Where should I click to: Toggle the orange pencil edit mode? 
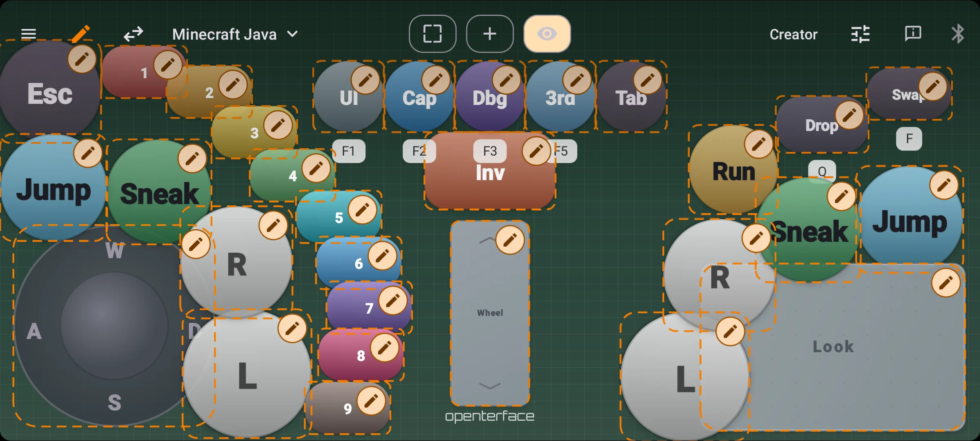[81, 34]
